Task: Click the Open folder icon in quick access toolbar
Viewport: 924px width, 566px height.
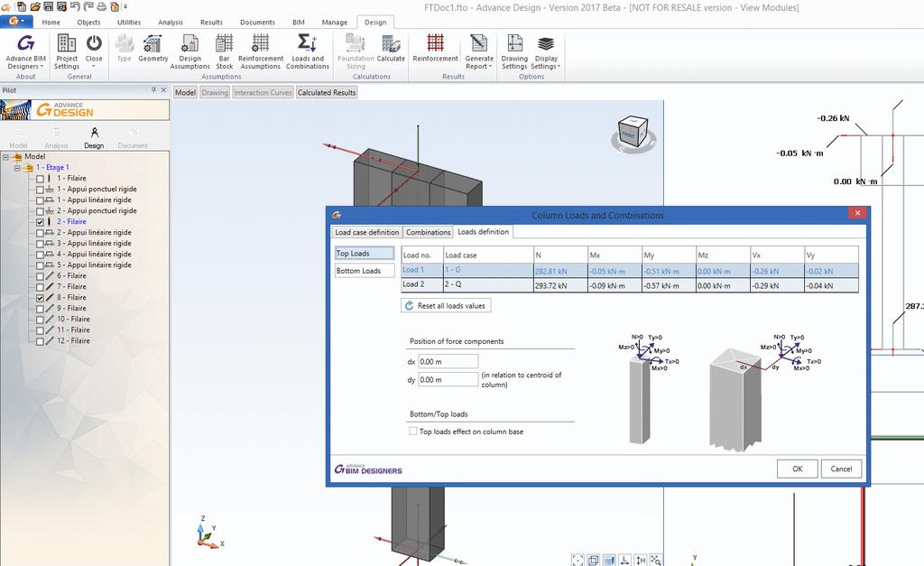Action: point(35,7)
